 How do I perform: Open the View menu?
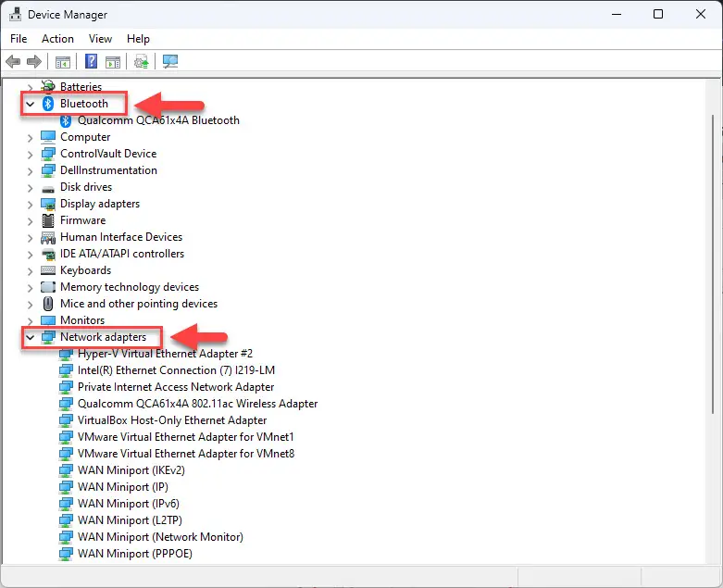[x=100, y=39]
